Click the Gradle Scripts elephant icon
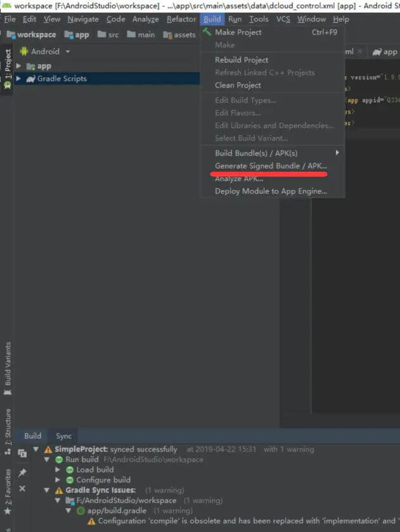The height and width of the screenshot is (532, 400). click(x=30, y=79)
